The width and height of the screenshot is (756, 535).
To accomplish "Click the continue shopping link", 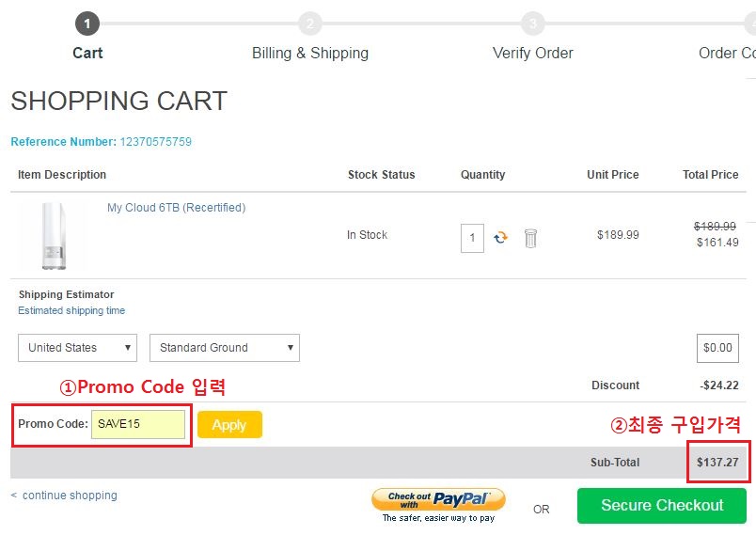I will click(70, 496).
